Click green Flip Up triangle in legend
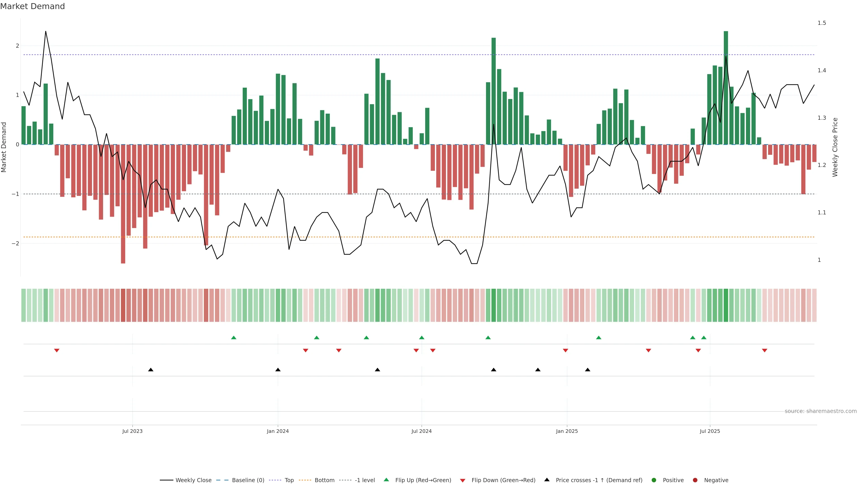Image resolution: width=868 pixels, height=488 pixels. tap(387, 480)
